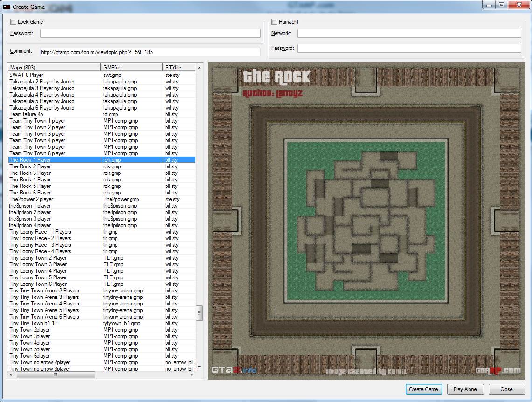532x402 pixels.
Task: Sort list by Maps (803) column header
Action: 54,68
